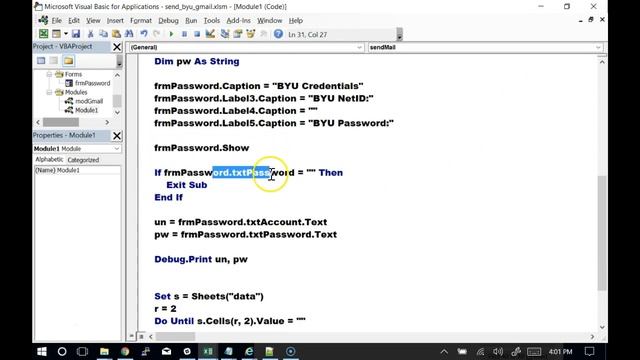Select frmPassword in the project tree
The height and width of the screenshot is (360, 640).
92,83
